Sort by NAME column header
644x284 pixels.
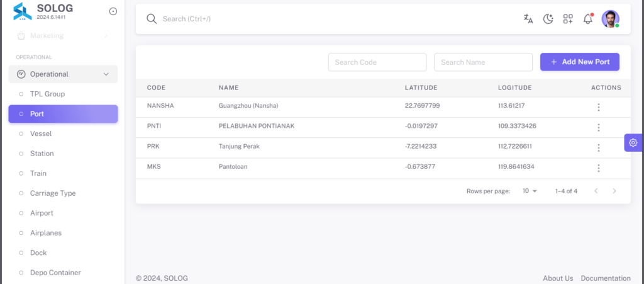click(228, 88)
